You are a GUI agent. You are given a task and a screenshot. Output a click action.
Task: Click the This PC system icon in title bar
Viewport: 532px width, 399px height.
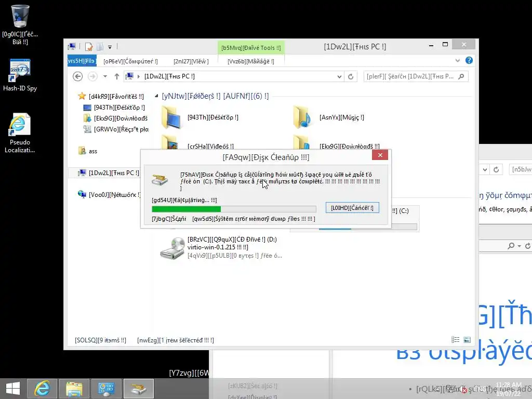(72, 46)
